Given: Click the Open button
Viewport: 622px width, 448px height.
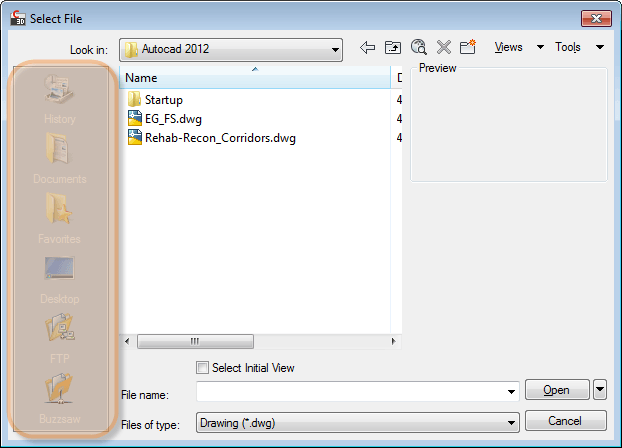Looking at the screenshot, I should click(557, 390).
